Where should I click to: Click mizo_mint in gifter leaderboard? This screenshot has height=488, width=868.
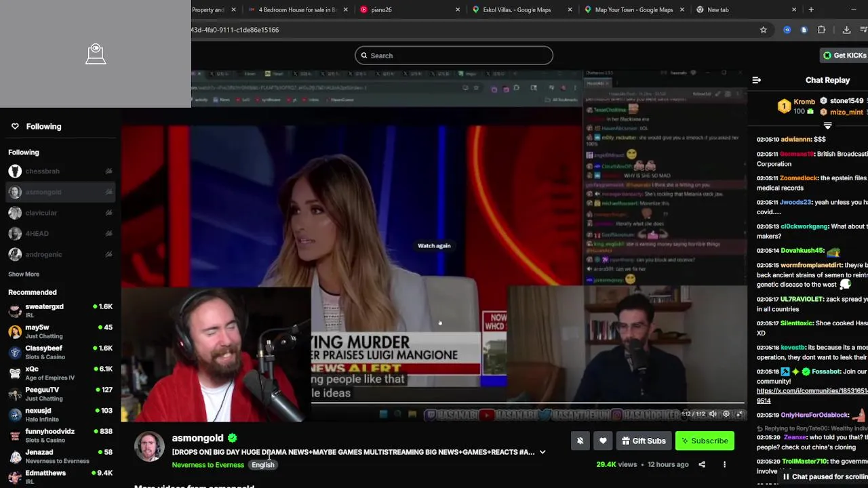click(x=846, y=112)
